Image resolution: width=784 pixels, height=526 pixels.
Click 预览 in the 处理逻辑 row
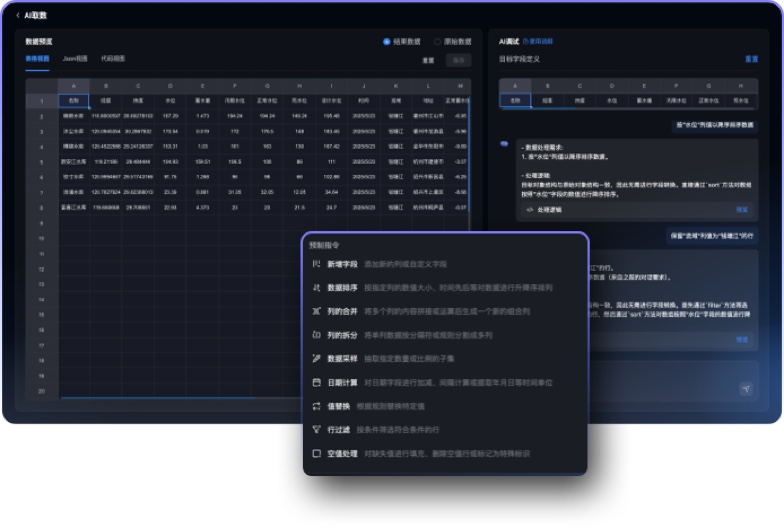pyautogui.click(x=742, y=210)
